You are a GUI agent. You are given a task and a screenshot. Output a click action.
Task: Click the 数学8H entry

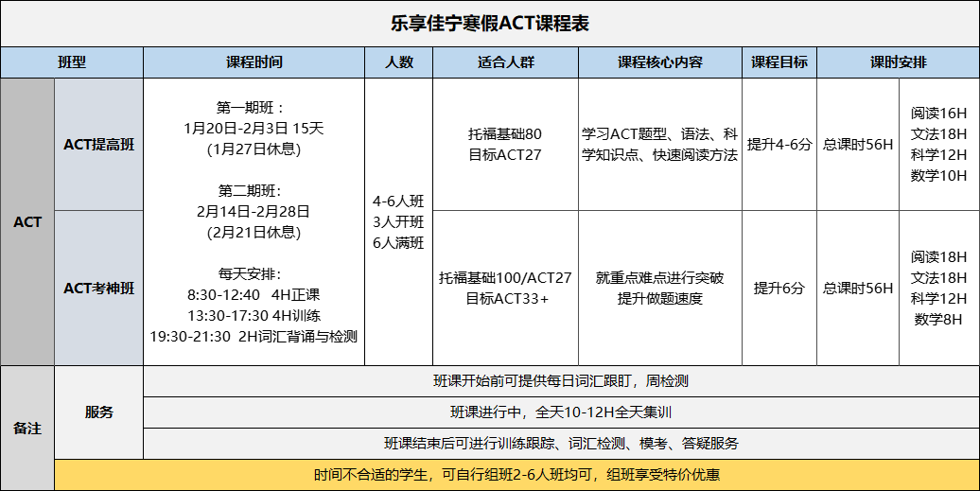point(938,319)
